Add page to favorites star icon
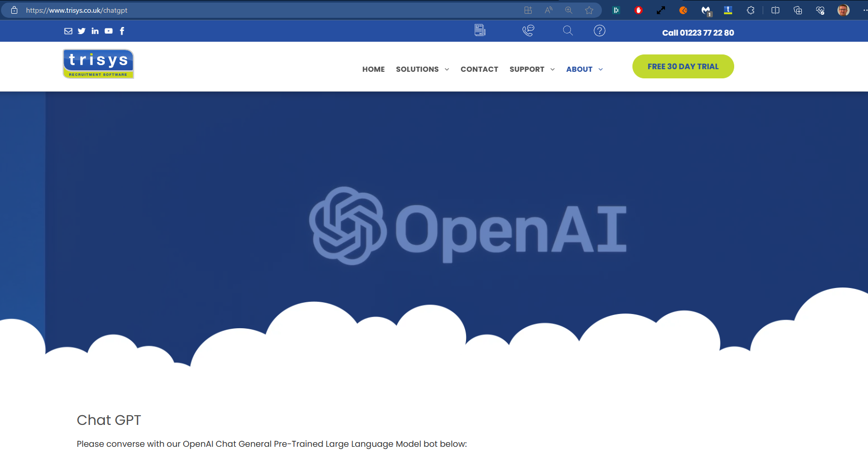This screenshot has height=459, width=868. [x=589, y=10]
